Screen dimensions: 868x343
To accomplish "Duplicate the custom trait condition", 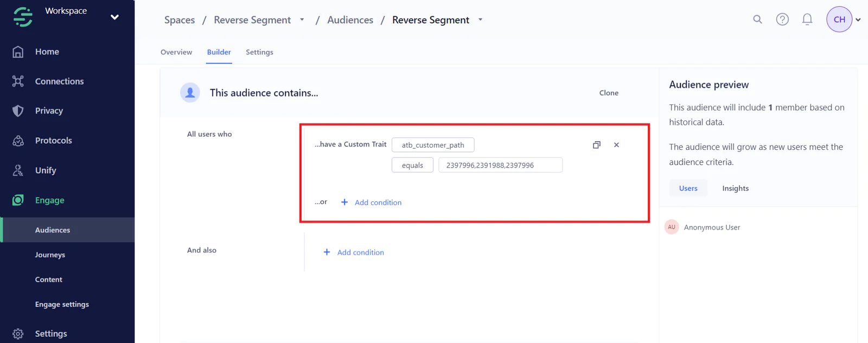I will pyautogui.click(x=597, y=145).
